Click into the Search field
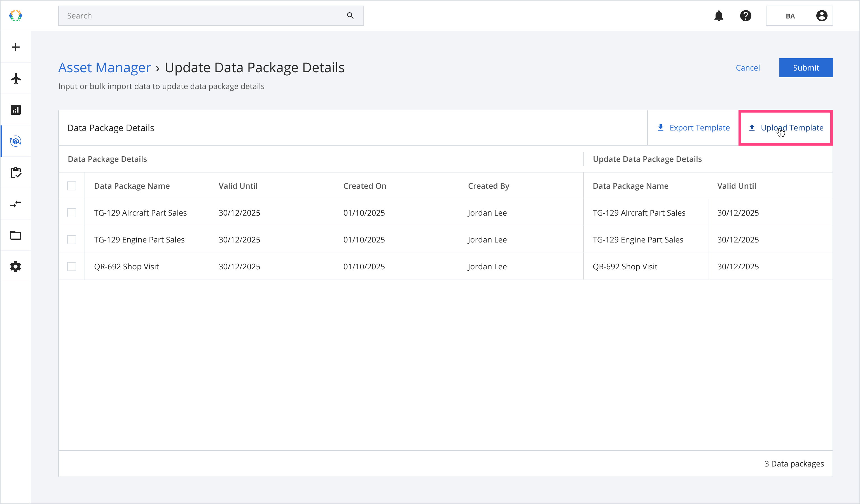Viewport: 860px width, 504px height. pyautogui.click(x=205, y=16)
